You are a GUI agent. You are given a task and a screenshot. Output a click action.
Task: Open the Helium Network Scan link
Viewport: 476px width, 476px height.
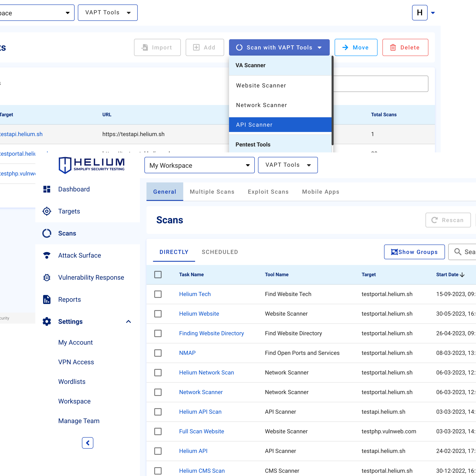(x=206, y=373)
